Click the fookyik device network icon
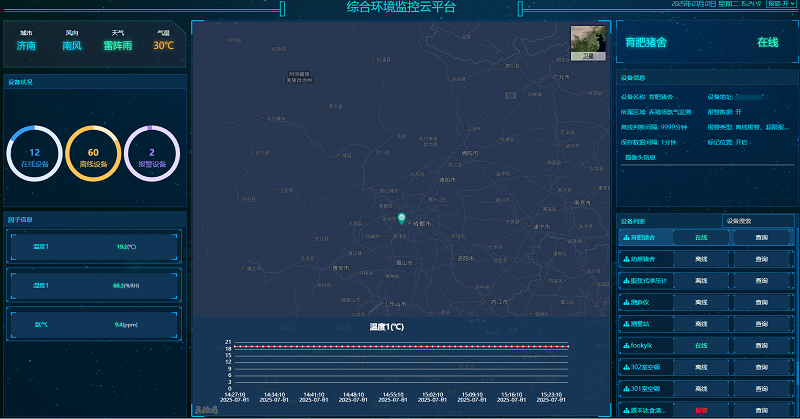 [625, 345]
